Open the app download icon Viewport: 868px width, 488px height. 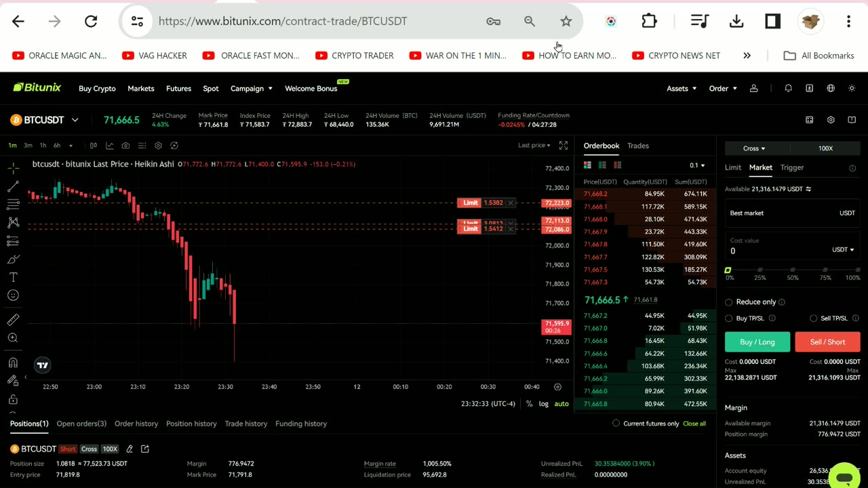point(809,88)
